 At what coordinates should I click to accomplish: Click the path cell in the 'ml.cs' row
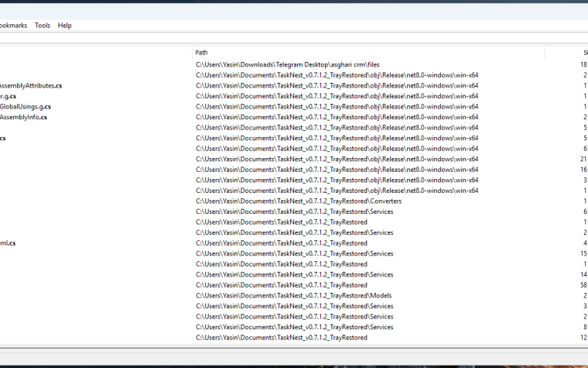coord(282,243)
